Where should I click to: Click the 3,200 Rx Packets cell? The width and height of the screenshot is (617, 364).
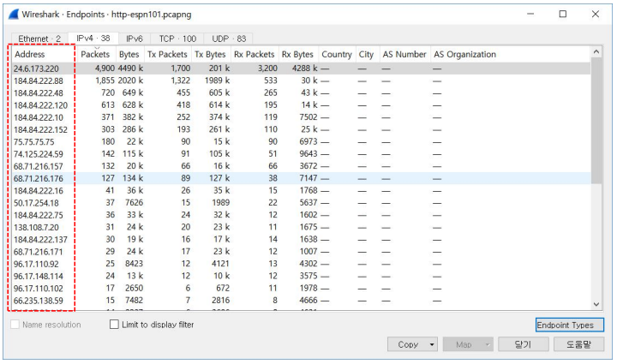coord(267,69)
